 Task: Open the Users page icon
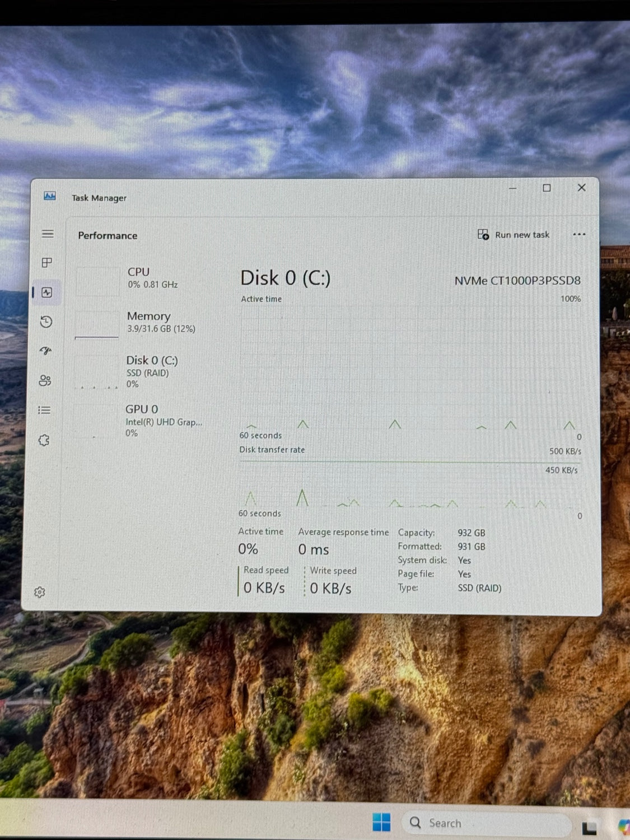click(45, 381)
